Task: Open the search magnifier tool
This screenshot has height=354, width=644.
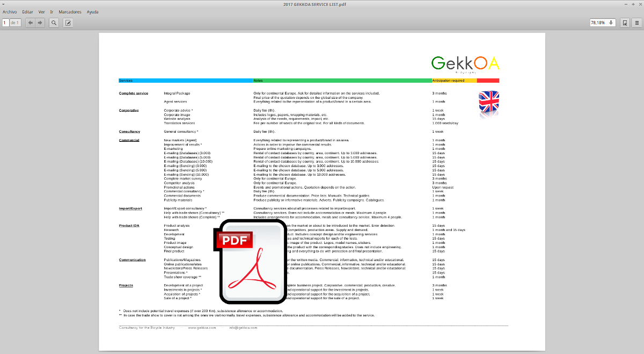Action: click(x=54, y=23)
